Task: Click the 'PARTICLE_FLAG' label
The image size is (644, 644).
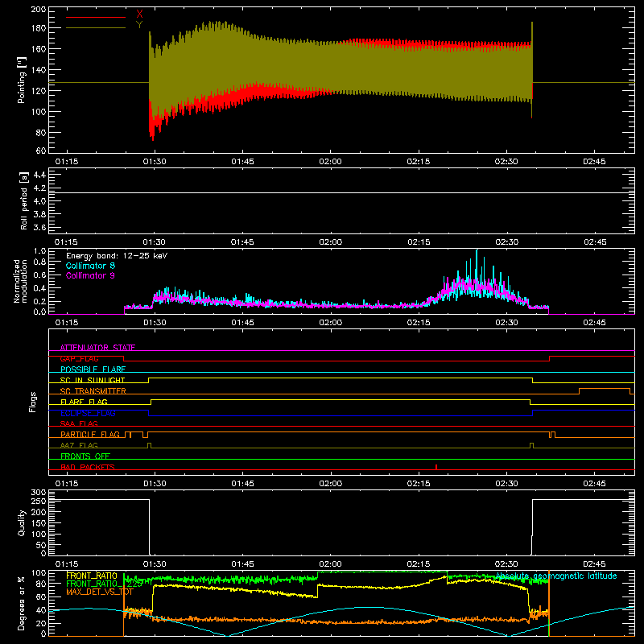Action: tap(90, 434)
